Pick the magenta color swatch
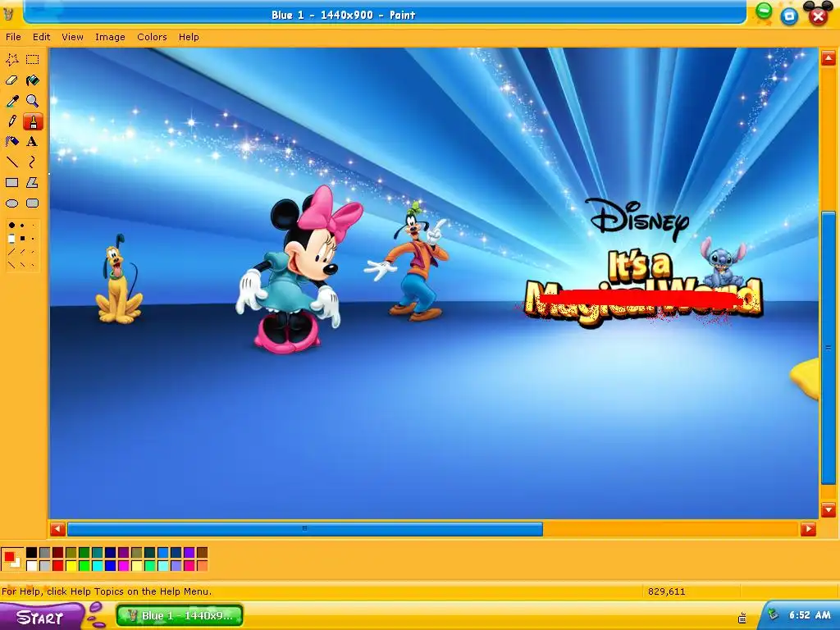This screenshot has height=630, width=840. point(123,565)
